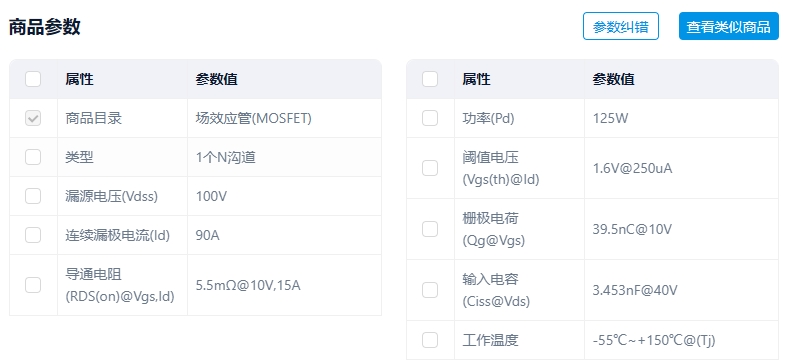Click the checked 商品目录 checkbox
788x364 pixels.
coord(33,118)
